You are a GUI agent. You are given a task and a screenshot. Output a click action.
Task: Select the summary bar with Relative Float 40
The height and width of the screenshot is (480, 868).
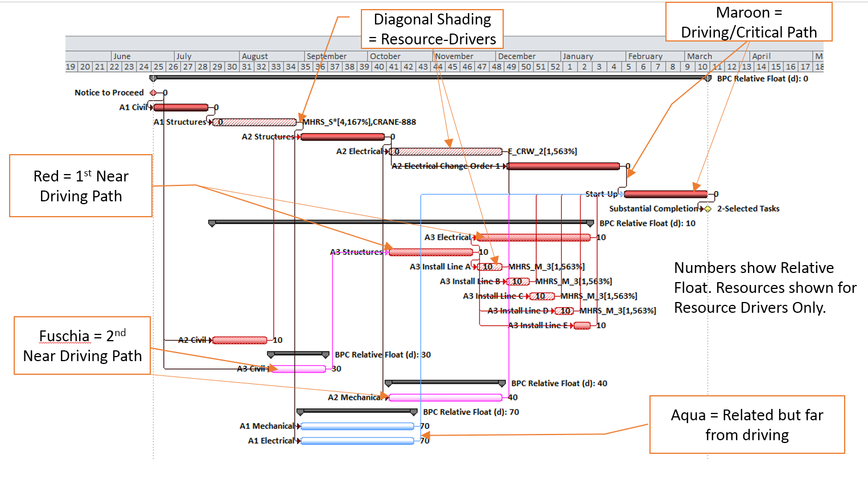pyautogui.click(x=446, y=382)
